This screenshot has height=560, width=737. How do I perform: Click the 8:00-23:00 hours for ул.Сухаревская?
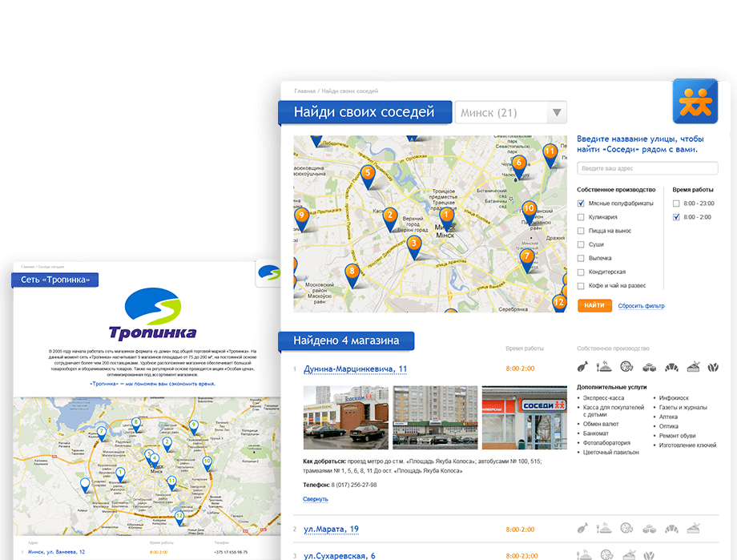tap(522, 556)
